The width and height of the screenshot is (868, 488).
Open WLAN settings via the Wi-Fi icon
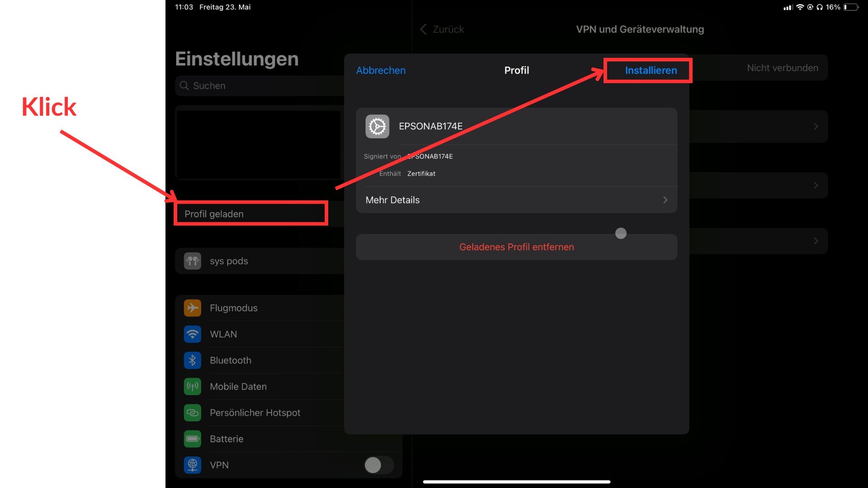pyautogui.click(x=192, y=334)
